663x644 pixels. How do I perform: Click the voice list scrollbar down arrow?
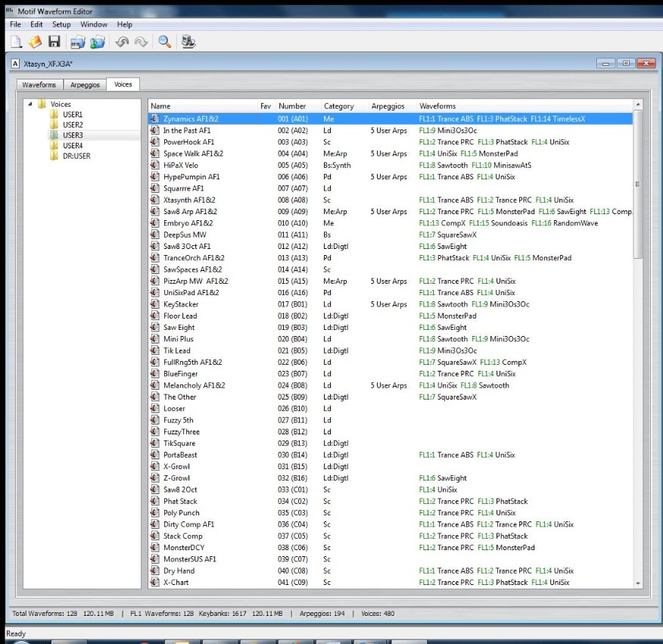click(x=638, y=583)
